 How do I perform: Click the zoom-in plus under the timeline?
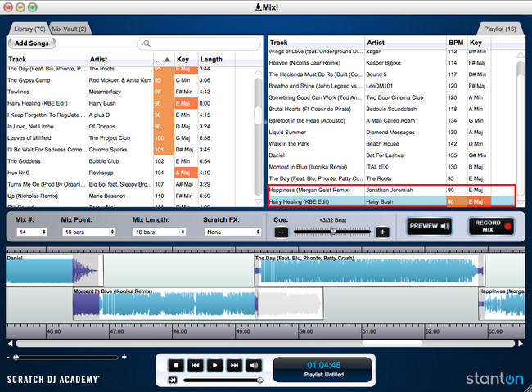tap(124, 357)
